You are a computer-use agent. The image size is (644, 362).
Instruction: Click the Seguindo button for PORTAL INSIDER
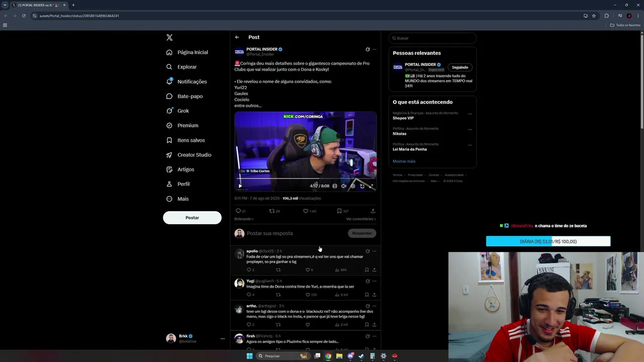[460, 67]
